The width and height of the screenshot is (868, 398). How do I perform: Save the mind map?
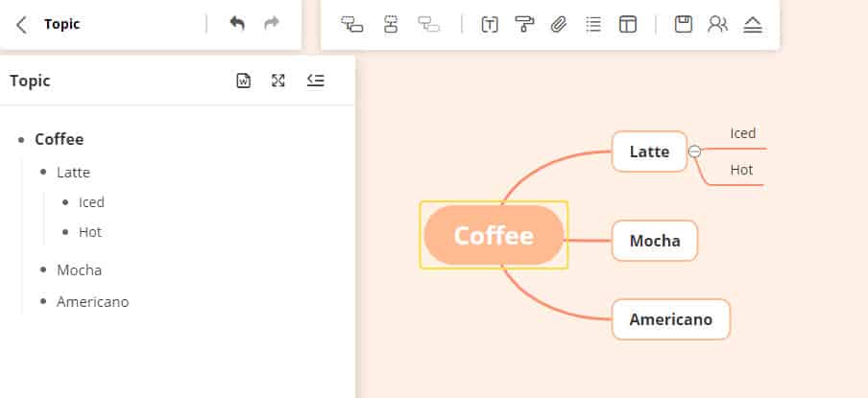pyautogui.click(x=684, y=24)
